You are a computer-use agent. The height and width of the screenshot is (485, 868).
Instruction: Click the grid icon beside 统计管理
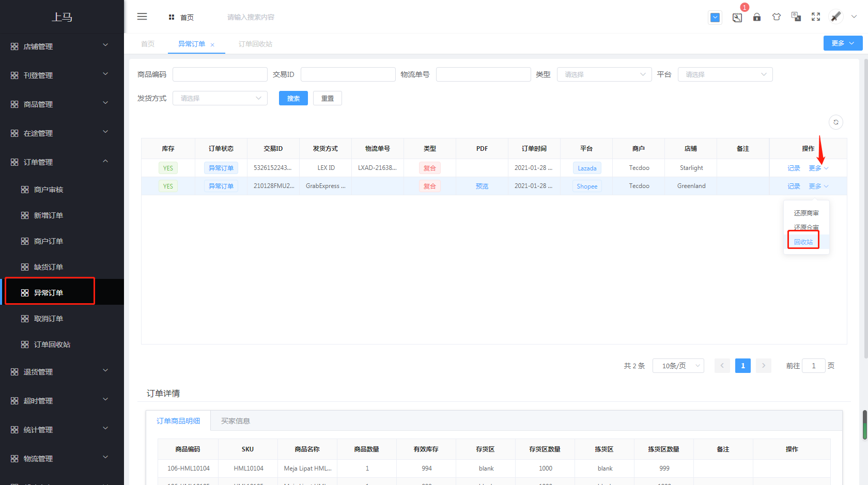coord(14,430)
